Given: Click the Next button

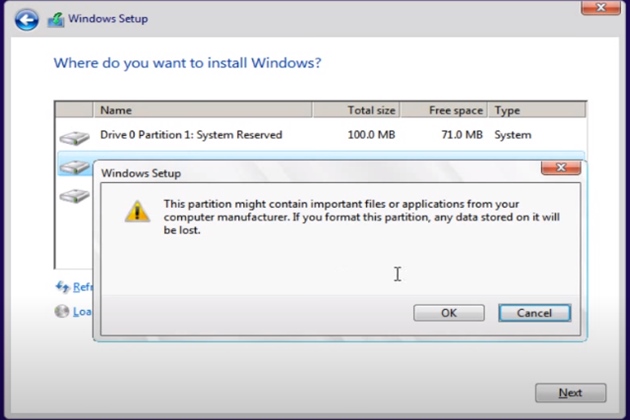Looking at the screenshot, I should pos(570,393).
